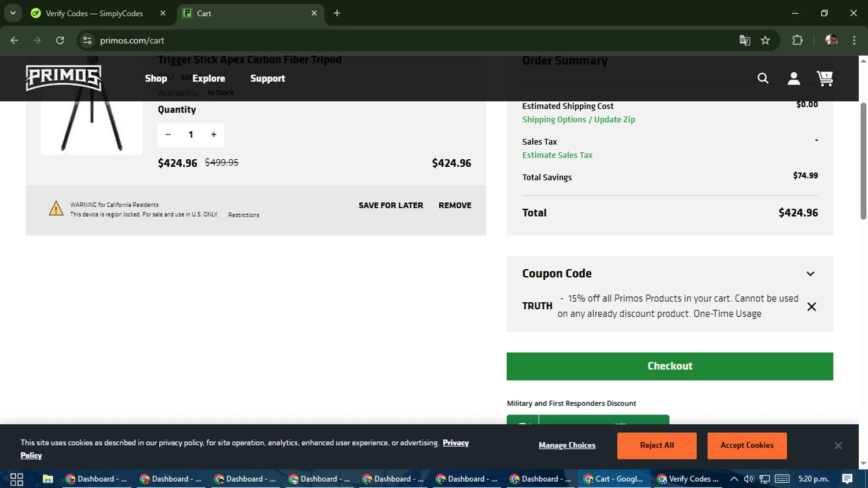Click Reject All cookies button

657,446
